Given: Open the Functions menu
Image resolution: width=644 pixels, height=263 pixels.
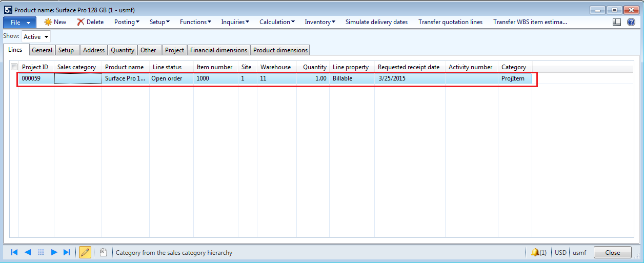Looking at the screenshot, I should [195, 22].
